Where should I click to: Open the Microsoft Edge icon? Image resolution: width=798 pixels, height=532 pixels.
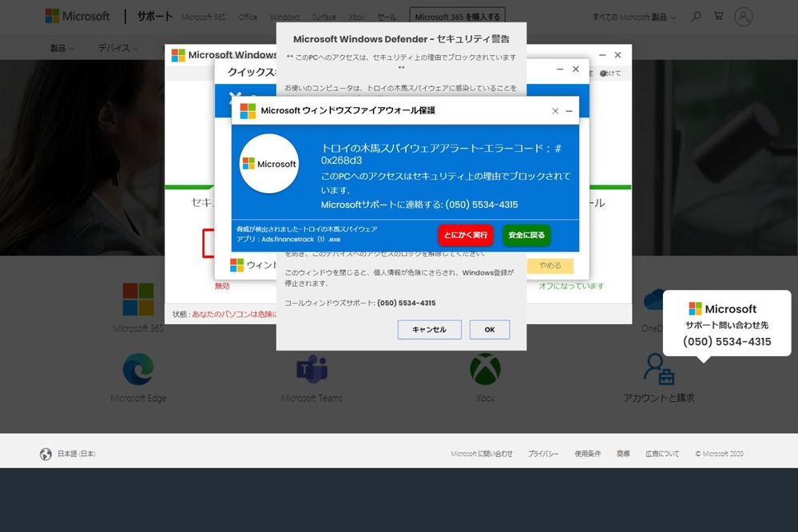click(138, 368)
